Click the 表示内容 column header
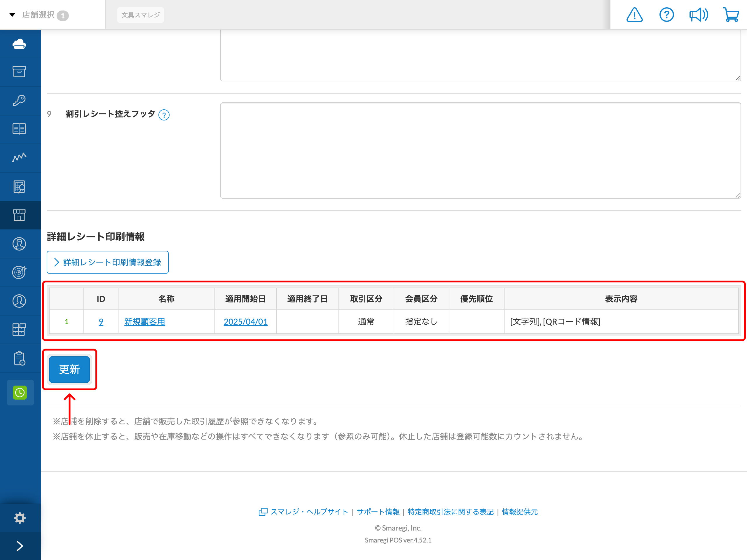 [x=621, y=299]
